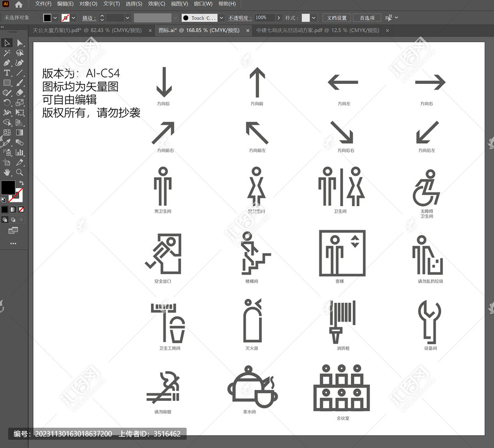
Task: Open the 效果(C) menu
Action: click(156, 4)
